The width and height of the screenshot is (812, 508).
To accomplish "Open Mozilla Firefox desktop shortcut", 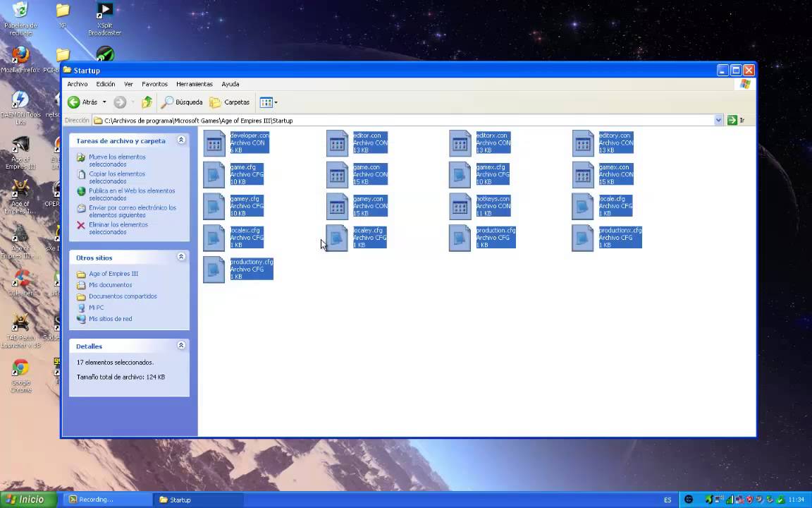I will pos(20,59).
